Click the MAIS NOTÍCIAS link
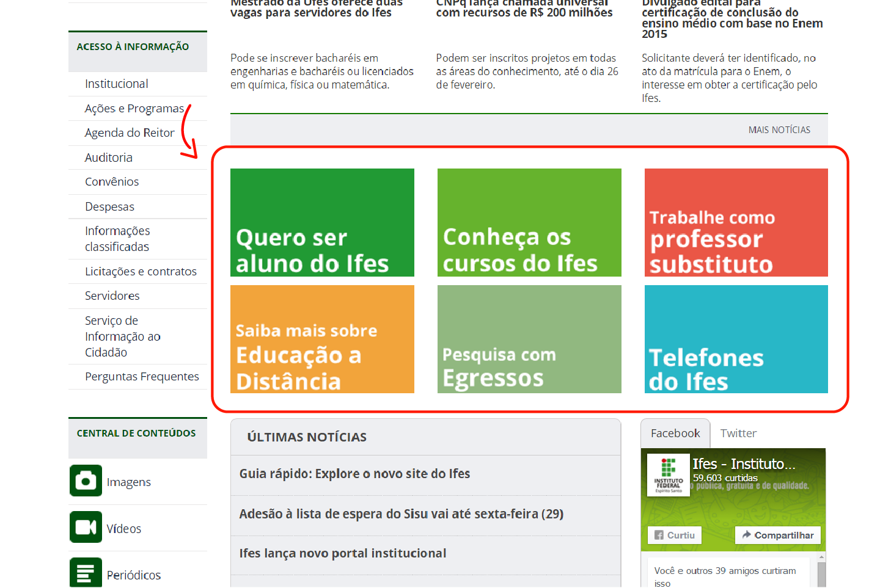Screen dimensions: 891x588 point(779,129)
